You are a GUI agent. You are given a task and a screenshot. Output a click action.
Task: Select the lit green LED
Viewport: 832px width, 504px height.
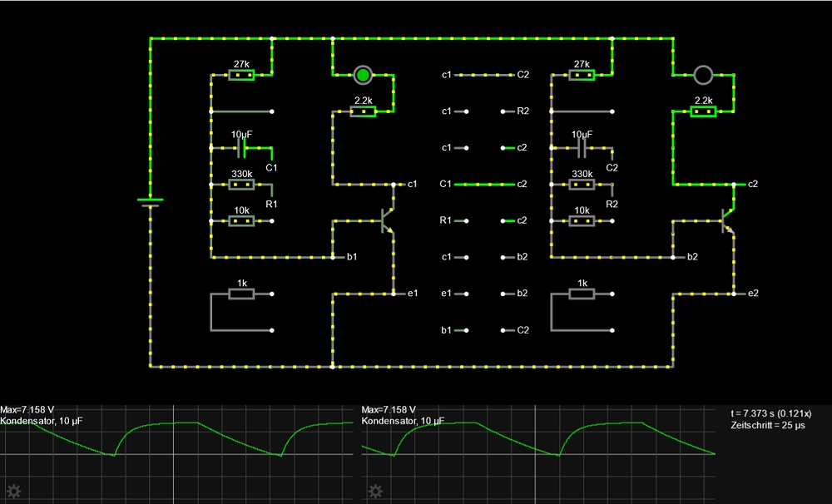pos(362,75)
